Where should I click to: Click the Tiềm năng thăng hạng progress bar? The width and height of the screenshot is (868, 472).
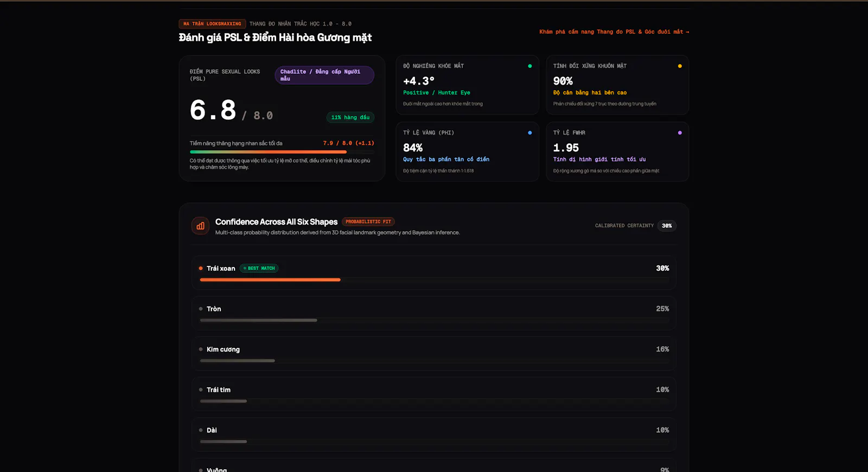pyautogui.click(x=282, y=152)
